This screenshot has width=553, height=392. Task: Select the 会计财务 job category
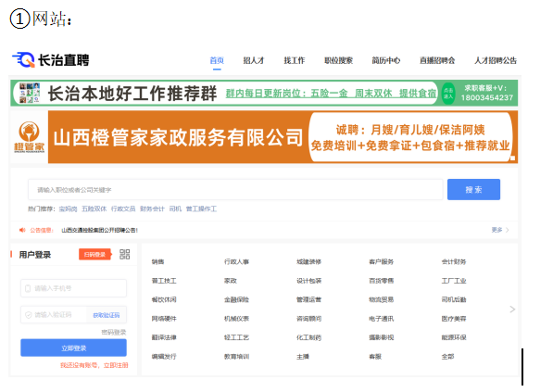point(454,262)
